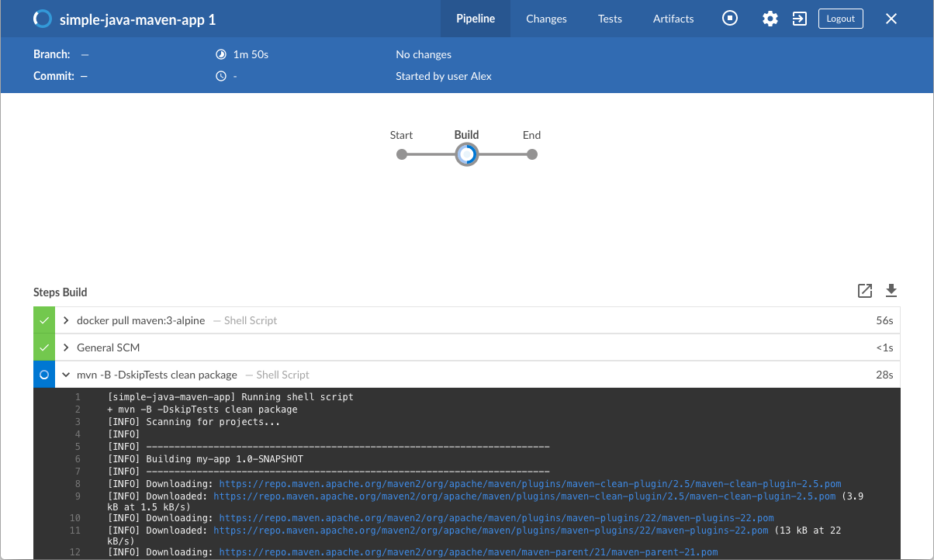The width and height of the screenshot is (934, 560).
Task: Switch to the Changes tab
Action: pyautogui.click(x=546, y=19)
